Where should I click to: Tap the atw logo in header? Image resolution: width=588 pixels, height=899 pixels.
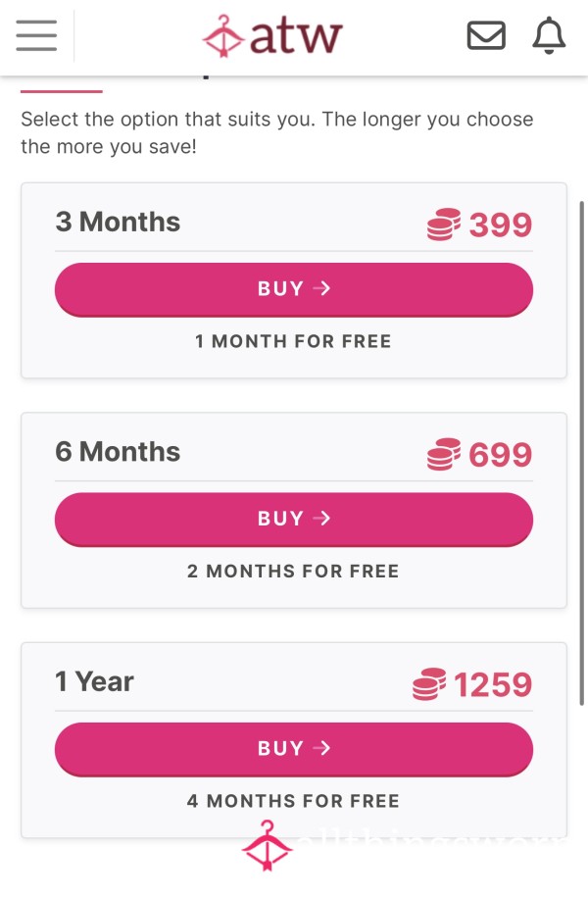(x=272, y=35)
